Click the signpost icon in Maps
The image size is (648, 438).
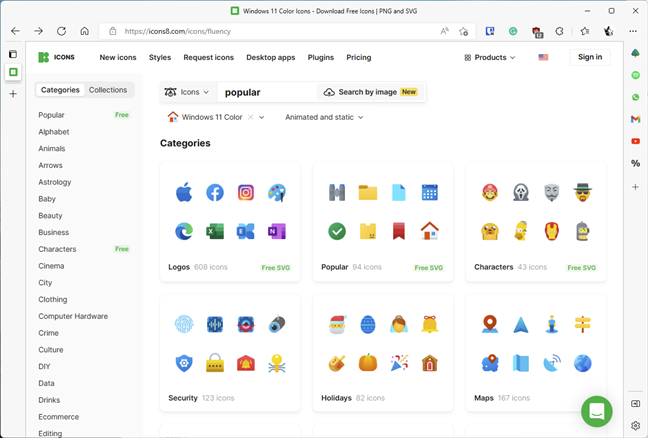pyautogui.click(x=583, y=324)
